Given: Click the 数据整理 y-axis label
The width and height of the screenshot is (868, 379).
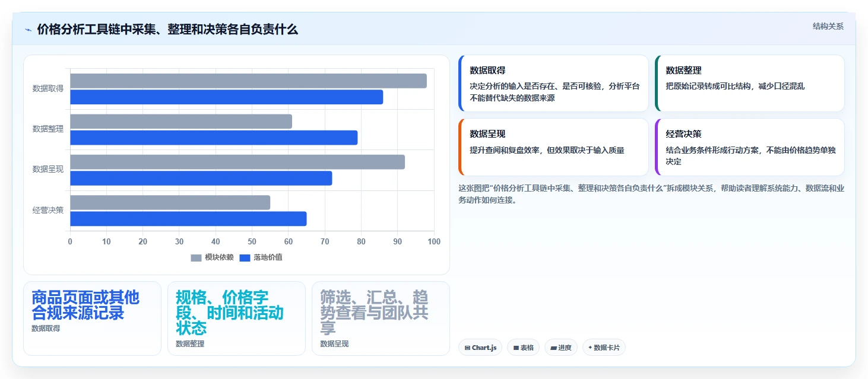Looking at the screenshot, I should [48, 129].
